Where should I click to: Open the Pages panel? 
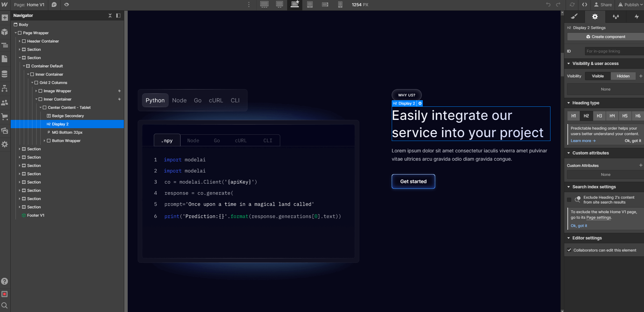5,59
